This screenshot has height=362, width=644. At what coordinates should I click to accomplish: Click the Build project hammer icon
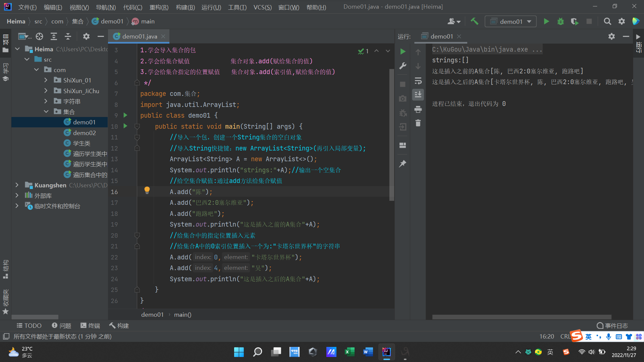[x=474, y=21]
